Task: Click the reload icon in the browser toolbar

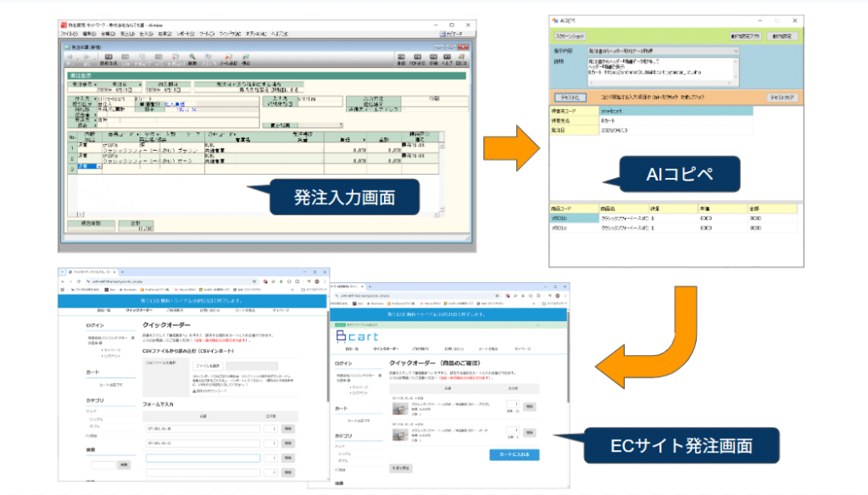Action: [x=78, y=282]
